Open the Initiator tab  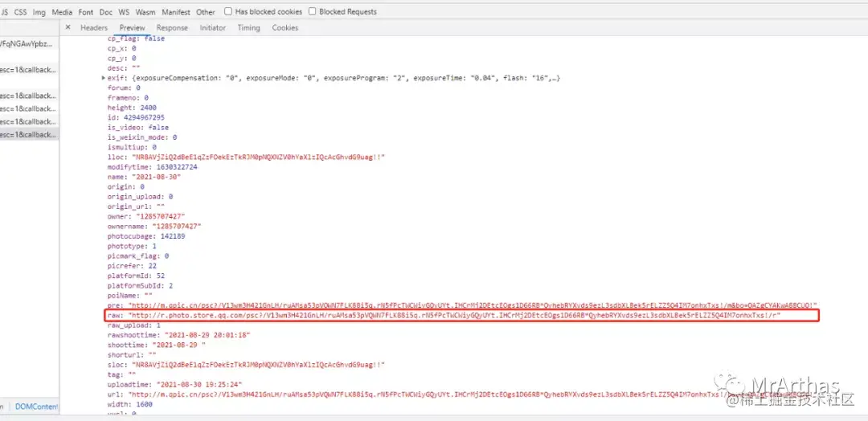click(x=213, y=27)
